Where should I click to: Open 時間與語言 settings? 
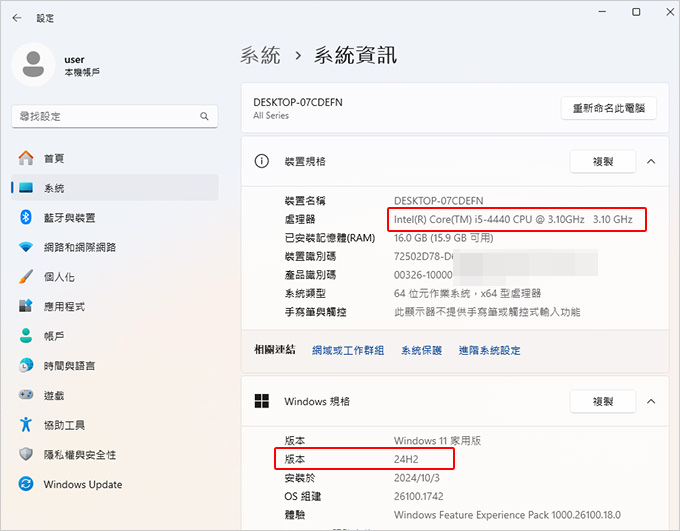115,365
